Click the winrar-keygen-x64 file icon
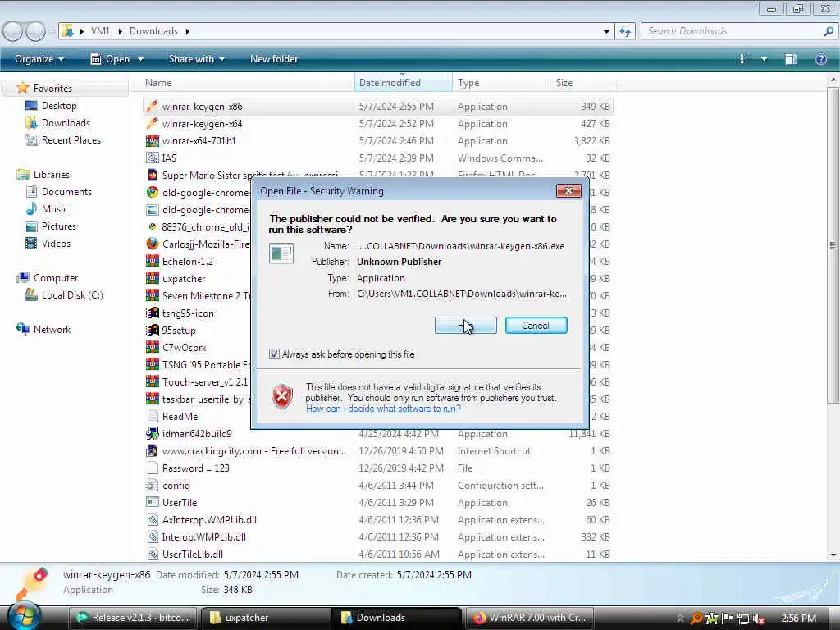 click(x=153, y=123)
